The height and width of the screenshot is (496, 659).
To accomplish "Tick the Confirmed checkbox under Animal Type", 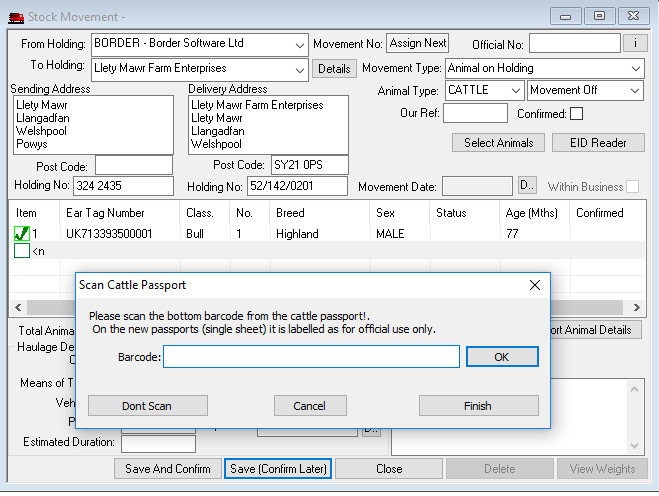I will coord(576,114).
